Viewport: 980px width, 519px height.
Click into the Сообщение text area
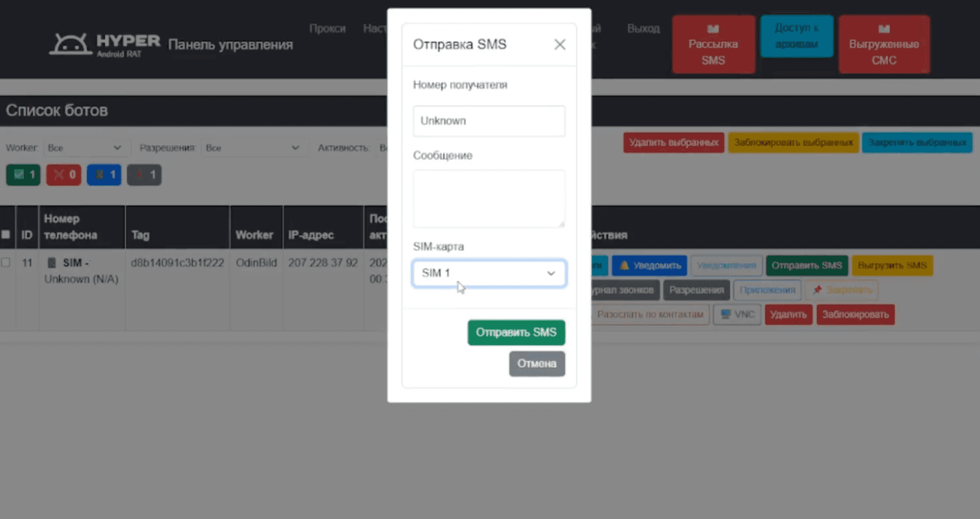(x=489, y=199)
